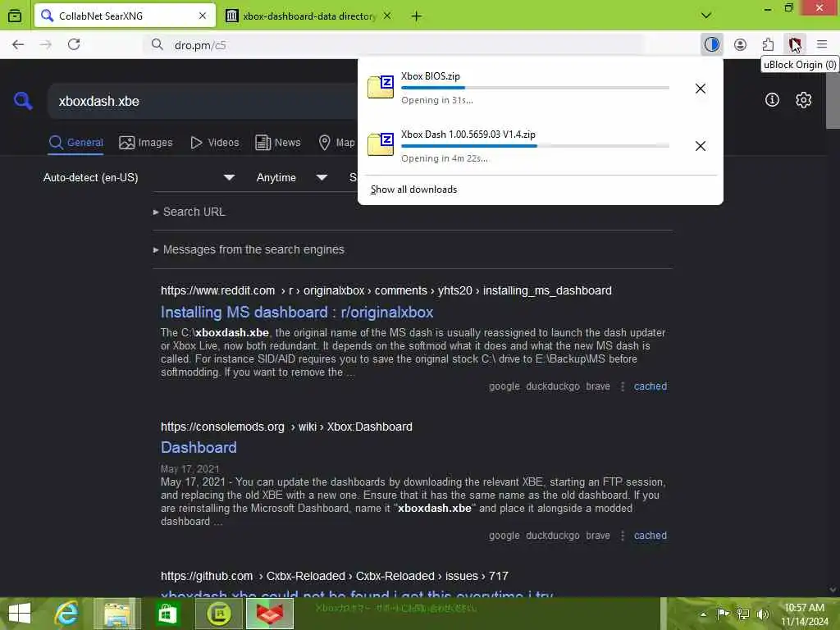Switch to xbox-dashboard-data directory tab
This screenshot has height=630, width=840.
pos(309,16)
